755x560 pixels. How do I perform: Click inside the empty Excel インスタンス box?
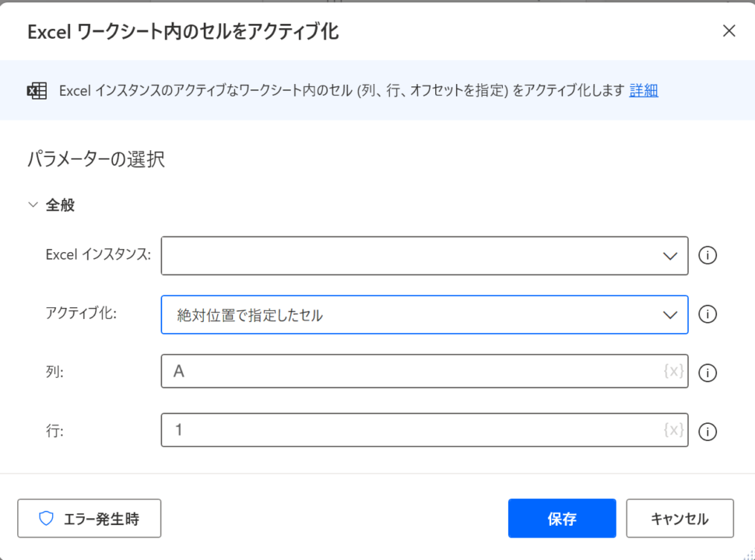(424, 255)
